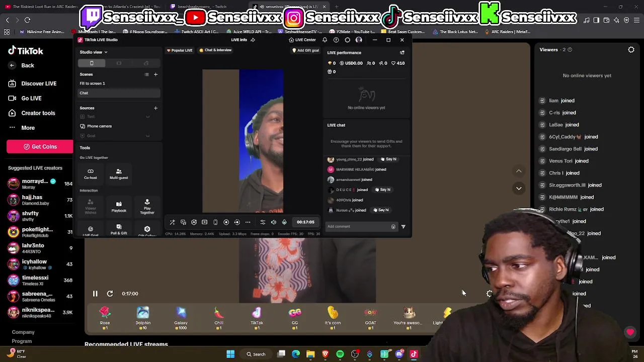Toggle visibility of Goal source
644x362 pixels.
click(147, 136)
